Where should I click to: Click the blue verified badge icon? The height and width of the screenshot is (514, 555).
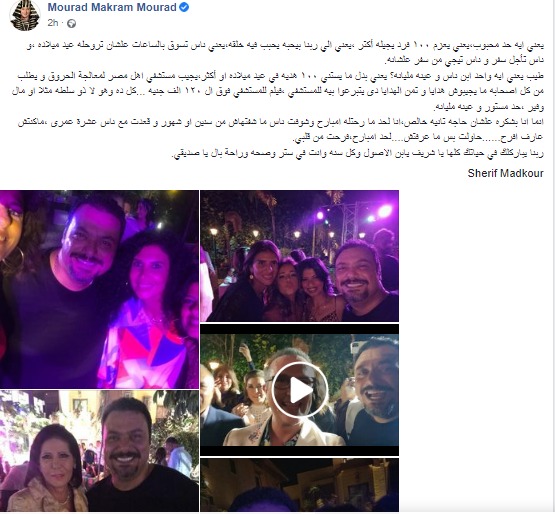point(184,7)
